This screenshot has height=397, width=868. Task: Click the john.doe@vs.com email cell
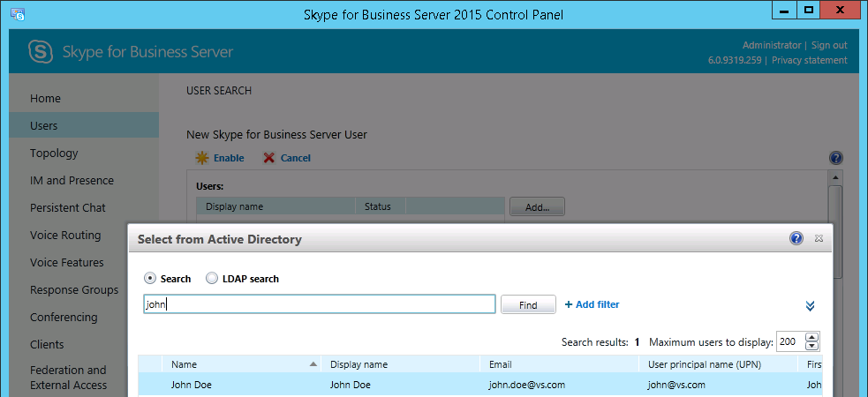527,385
